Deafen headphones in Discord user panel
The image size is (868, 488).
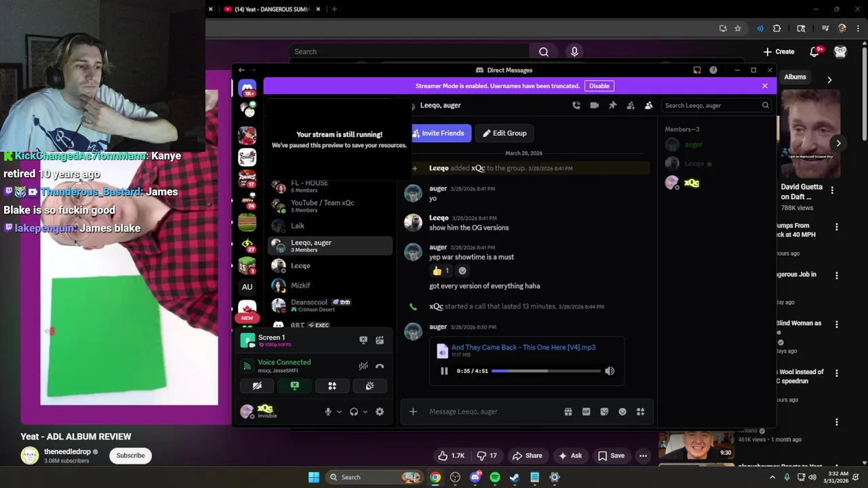[354, 411]
